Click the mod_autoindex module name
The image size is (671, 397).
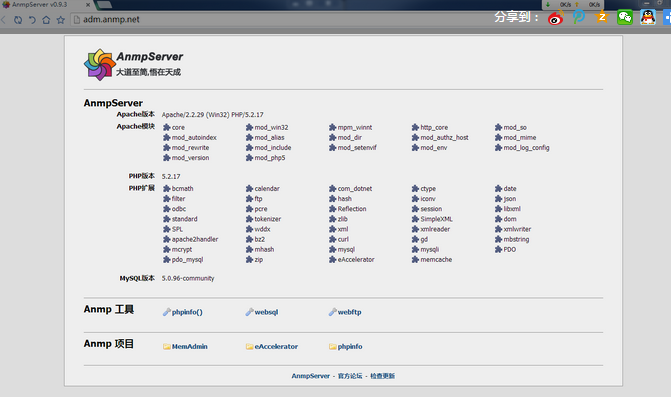pyautogui.click(x=194, y=138)
